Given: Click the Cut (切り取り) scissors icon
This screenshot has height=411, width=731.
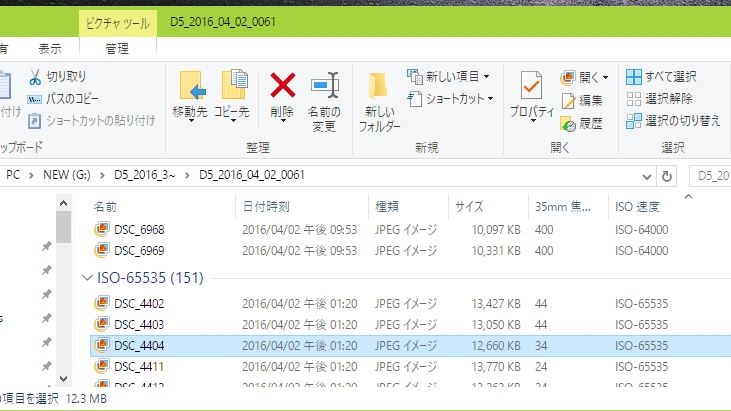Looking at the screenshot, I should pos(35,77).
